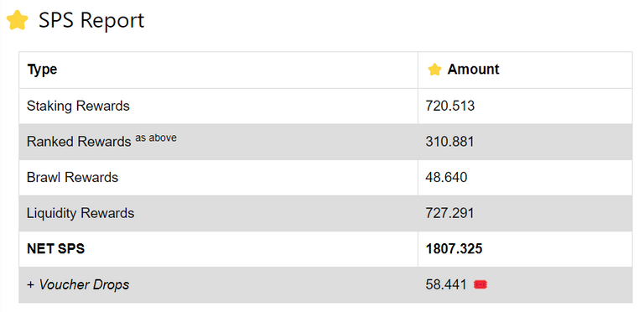
Task: Select the SPS Report heading text
Action: 91,20
